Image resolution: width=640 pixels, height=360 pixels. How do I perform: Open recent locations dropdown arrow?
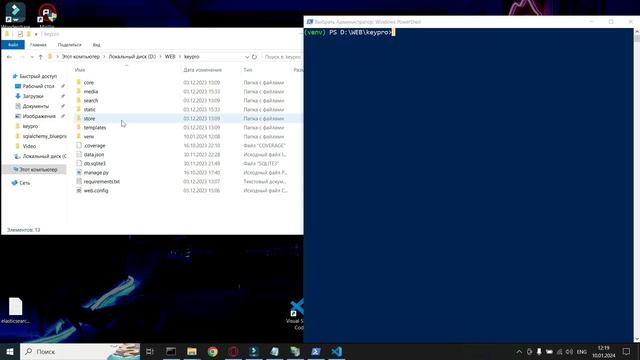tap(32, 57)
